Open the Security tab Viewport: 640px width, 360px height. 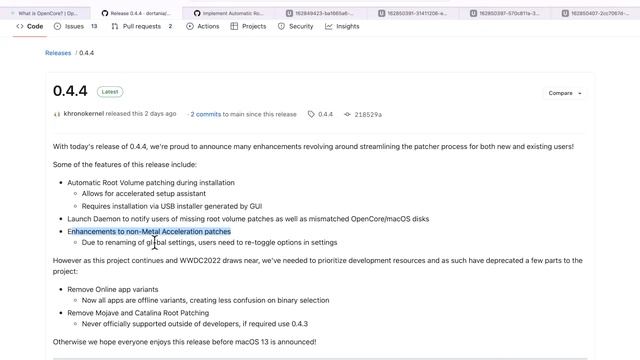tap(295, 26)
